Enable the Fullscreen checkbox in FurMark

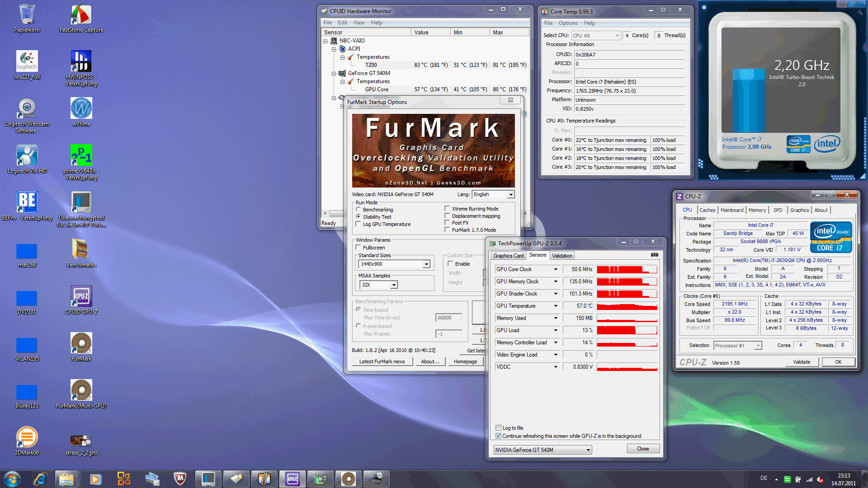click(359, 248)
